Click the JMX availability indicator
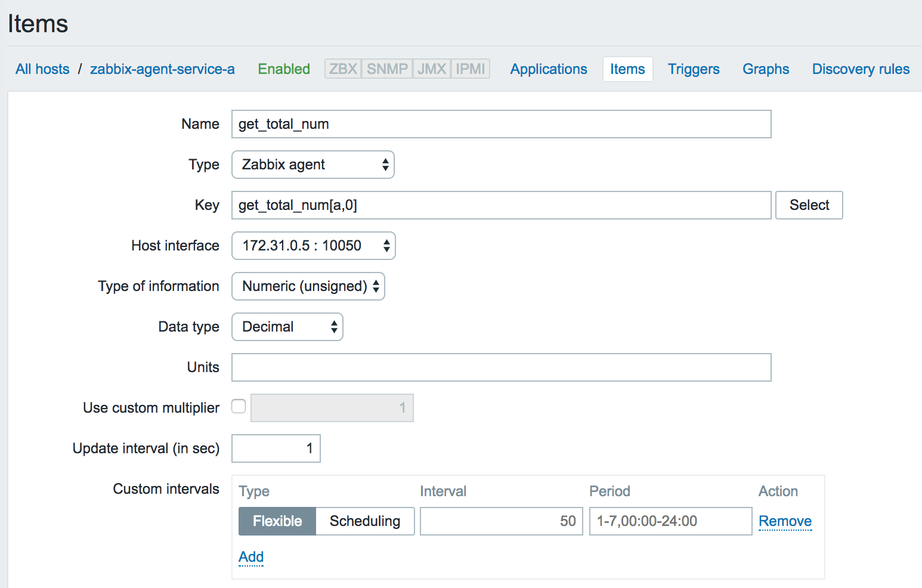This screenshot has height=588, width=922. click(432, 69)
